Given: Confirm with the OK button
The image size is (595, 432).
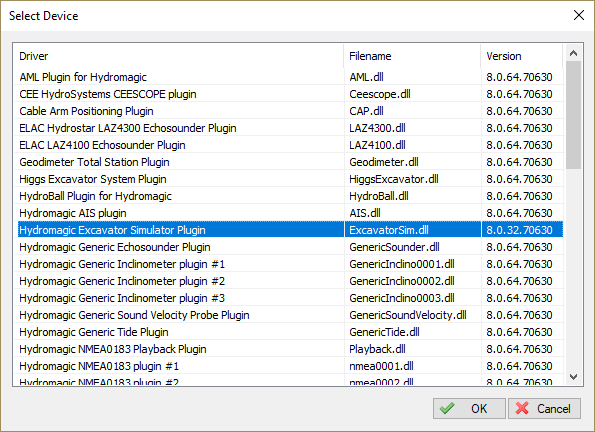Looking at the screenshot, I should (x=469, y=408).
